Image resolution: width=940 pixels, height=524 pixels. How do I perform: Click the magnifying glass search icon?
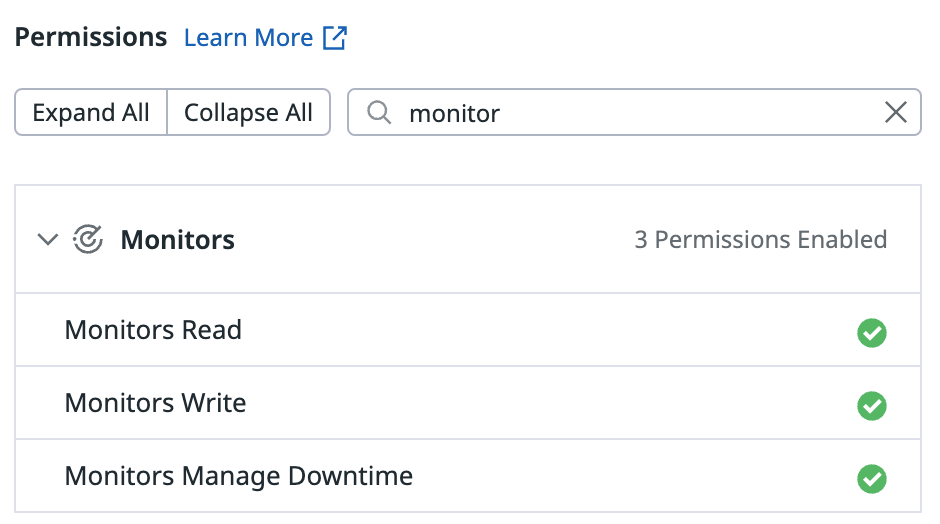pyautogui.click(x=379, y=113)
